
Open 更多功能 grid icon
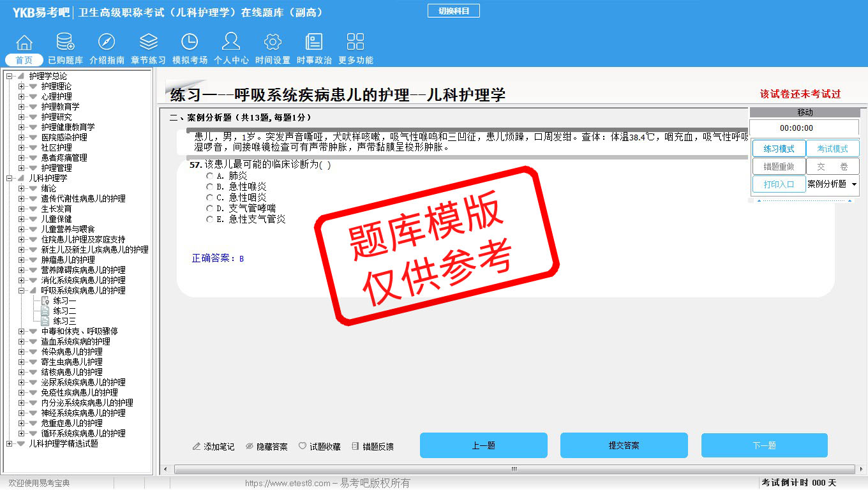355,42
